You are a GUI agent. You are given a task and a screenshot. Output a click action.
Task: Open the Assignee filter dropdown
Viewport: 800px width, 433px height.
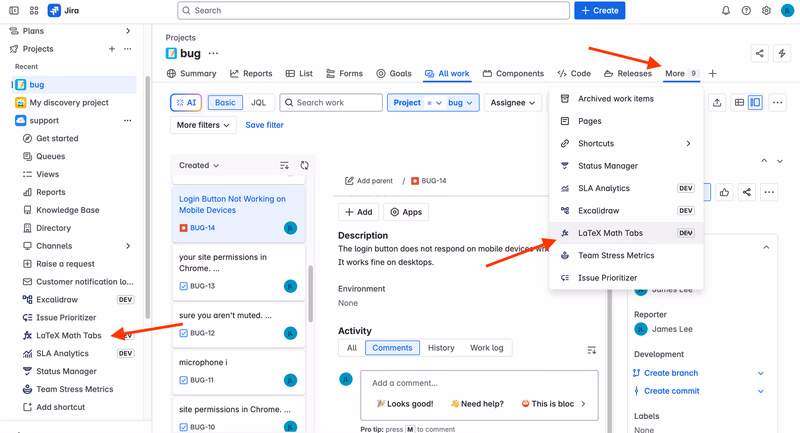[x=513, y=103]
